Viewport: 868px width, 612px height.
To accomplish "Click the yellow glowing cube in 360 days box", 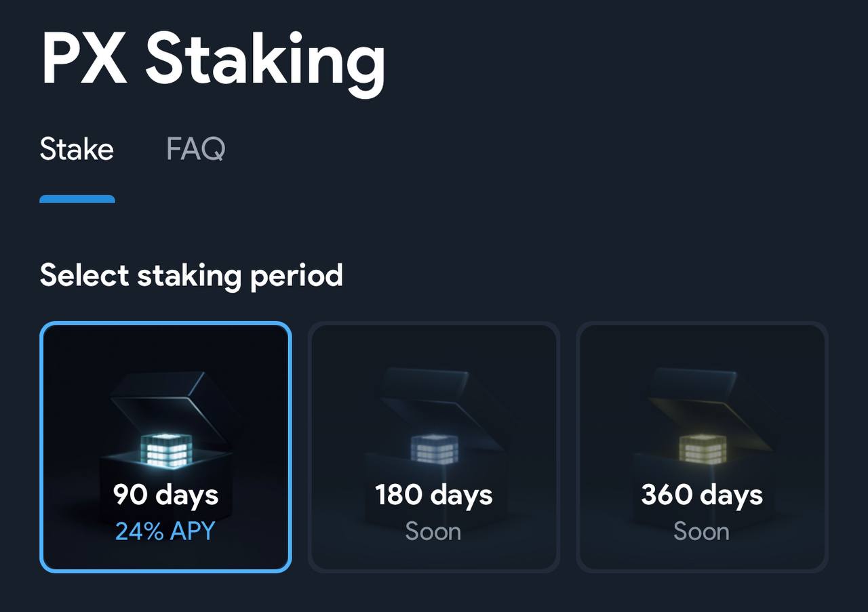I will (703, 448).
